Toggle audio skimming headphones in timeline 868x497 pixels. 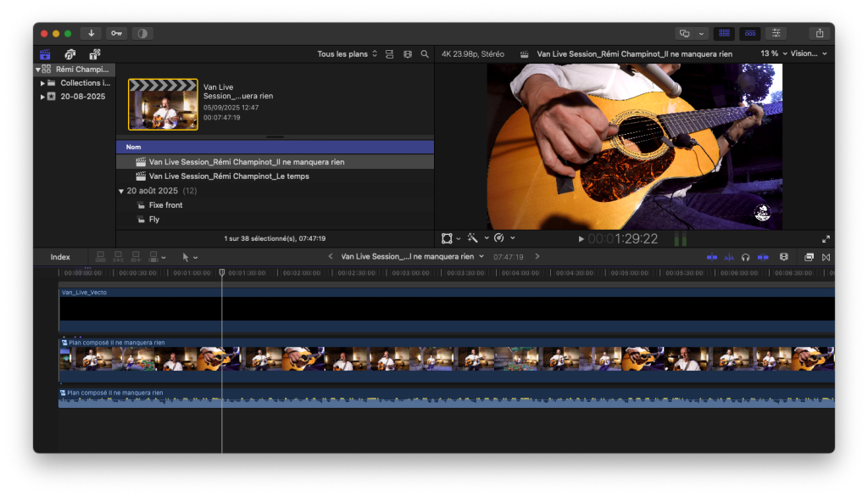pos(745,257)
